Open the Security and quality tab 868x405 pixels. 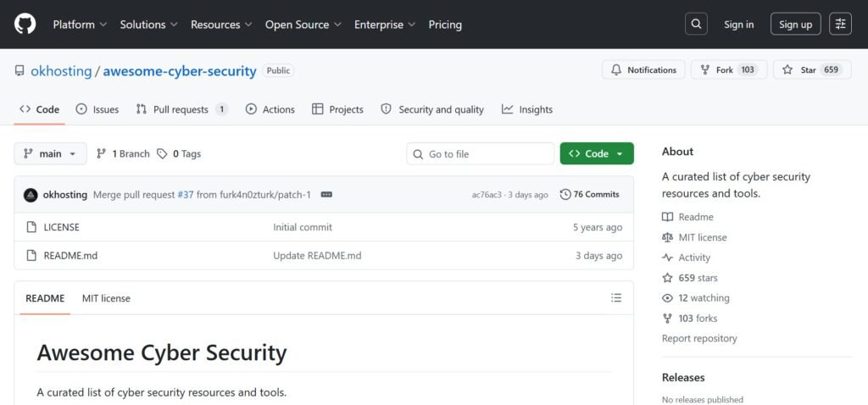pyautogui.click(x=432, y=109)
